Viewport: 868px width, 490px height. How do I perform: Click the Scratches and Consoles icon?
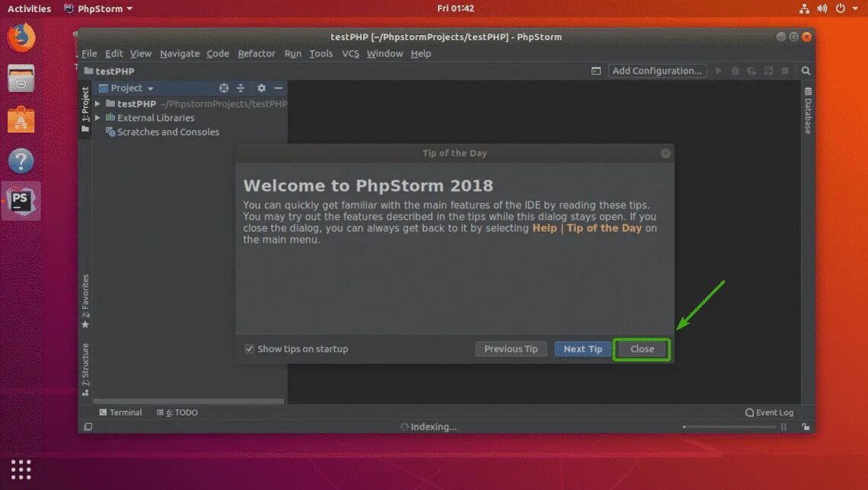pyautogui.click(x=110, y=132)
